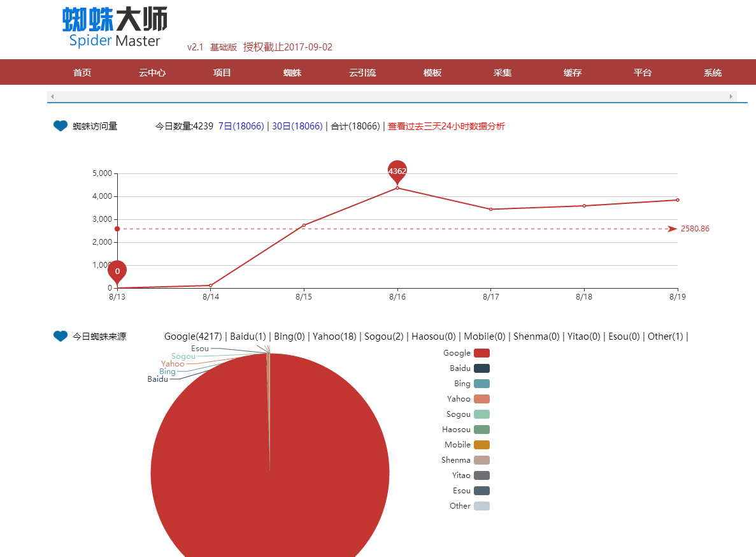Open 查看过去三天24小时数据分析 link
The width and height of the screenshot is (756, 557).
tap(446, 126)
